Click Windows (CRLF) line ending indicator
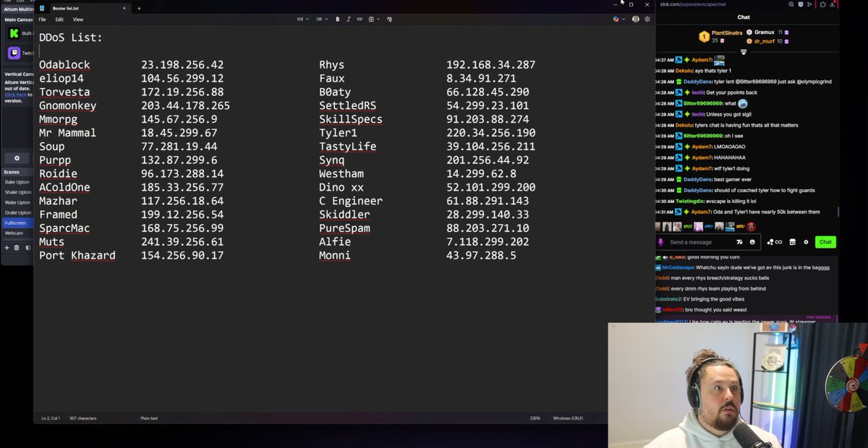This screenshot has height=448, width=868. pyautogui.click(x=568, y=418)
